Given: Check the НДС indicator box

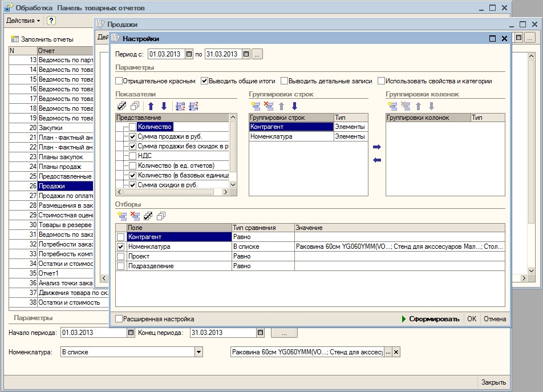Looking at the screenshot, I should coord(132,156).
